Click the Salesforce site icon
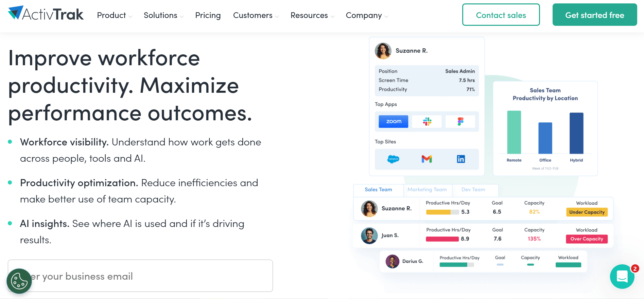644x299 pixels. click(x=393, y=159)
